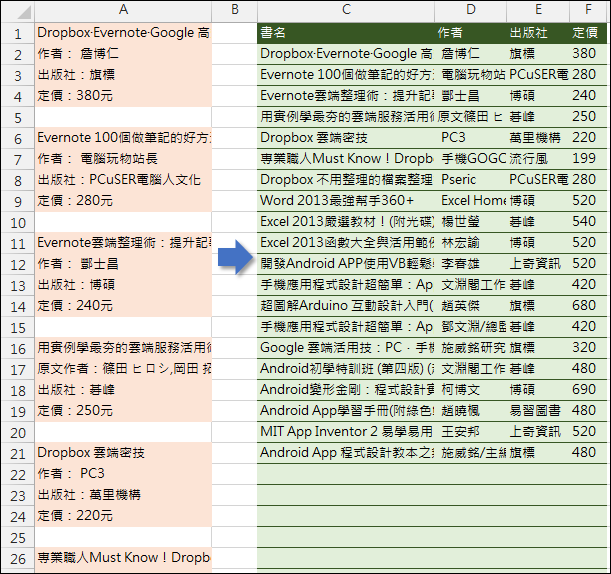Click price cell 199
The image size is (611, 574).
tap(588, 159)
